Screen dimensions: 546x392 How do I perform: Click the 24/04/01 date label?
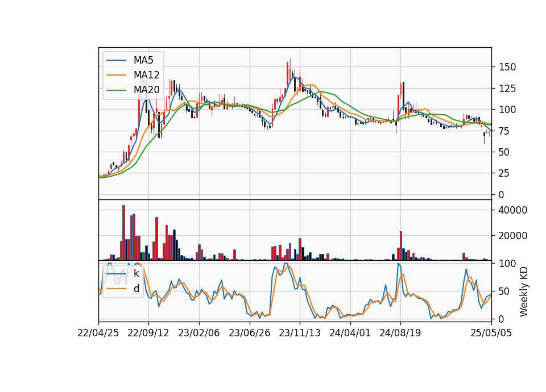point(350,333)
